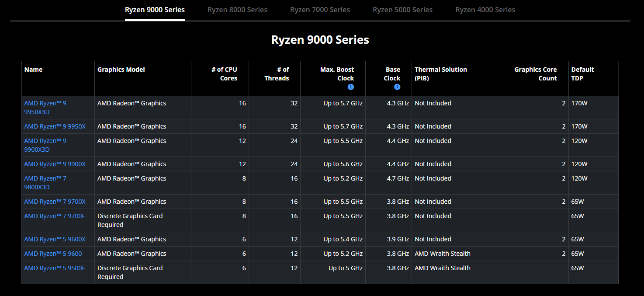Click info icon under Base Clock
The height and width of the screenshot is (296, 644).
click(397, 87)
